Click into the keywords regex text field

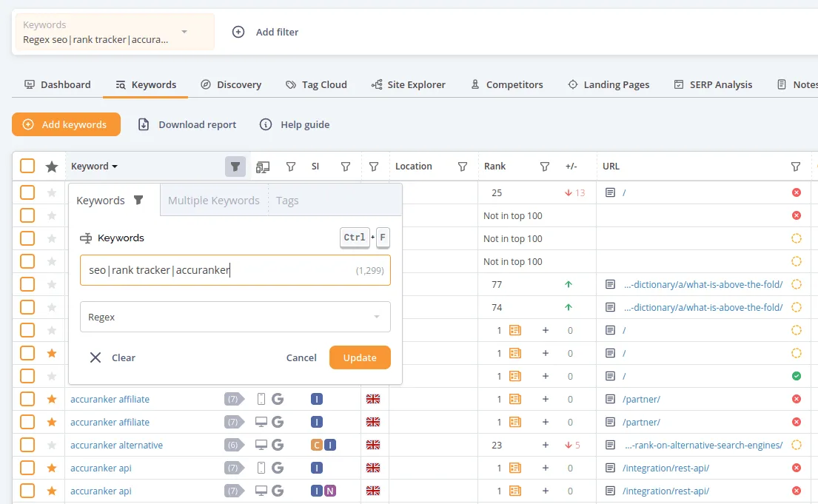coord(235,270)
